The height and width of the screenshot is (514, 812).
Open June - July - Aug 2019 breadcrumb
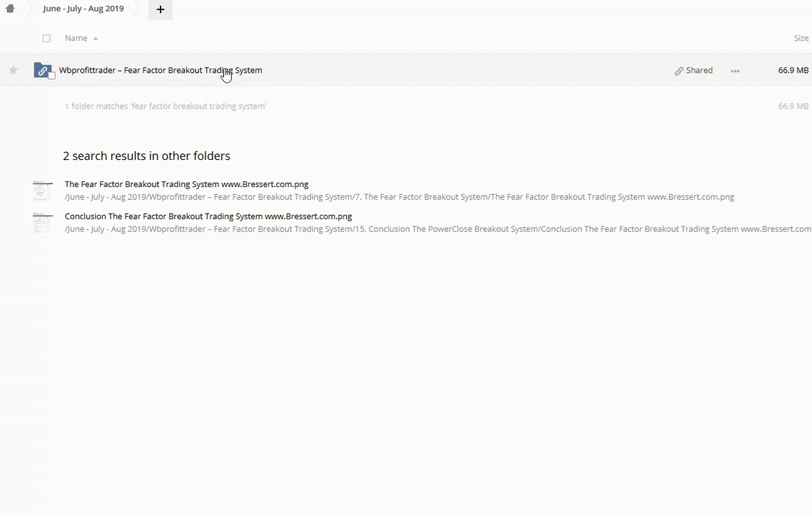[83, 9]
